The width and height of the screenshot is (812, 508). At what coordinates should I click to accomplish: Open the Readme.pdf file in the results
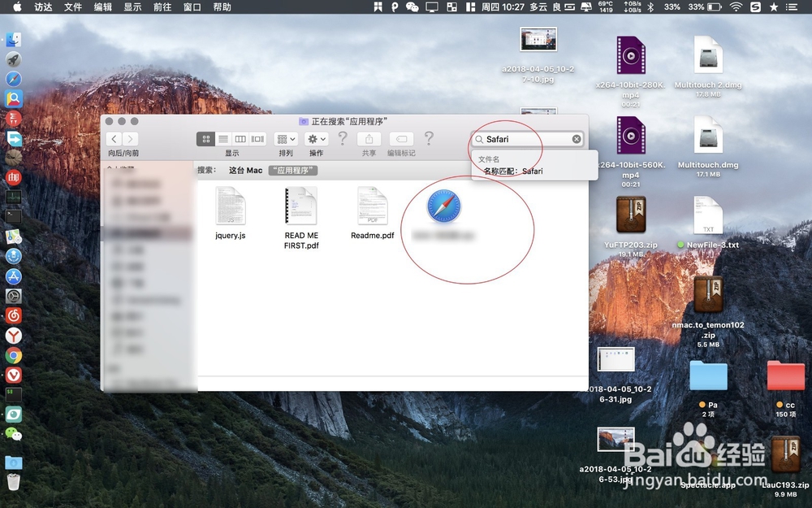coord(371,206)
